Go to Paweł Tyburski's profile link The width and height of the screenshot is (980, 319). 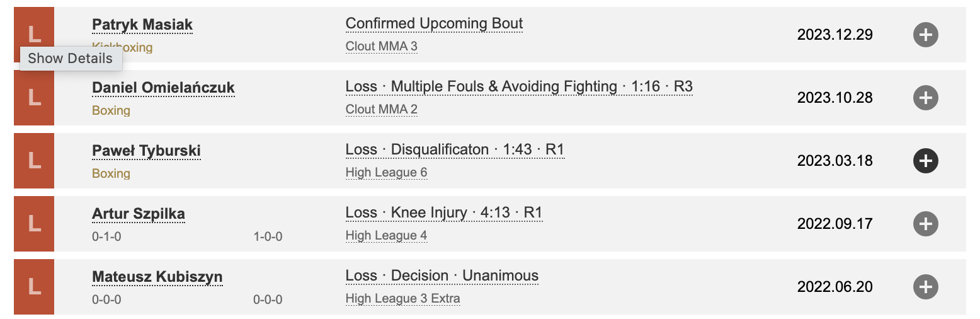[x=146, y=151]
